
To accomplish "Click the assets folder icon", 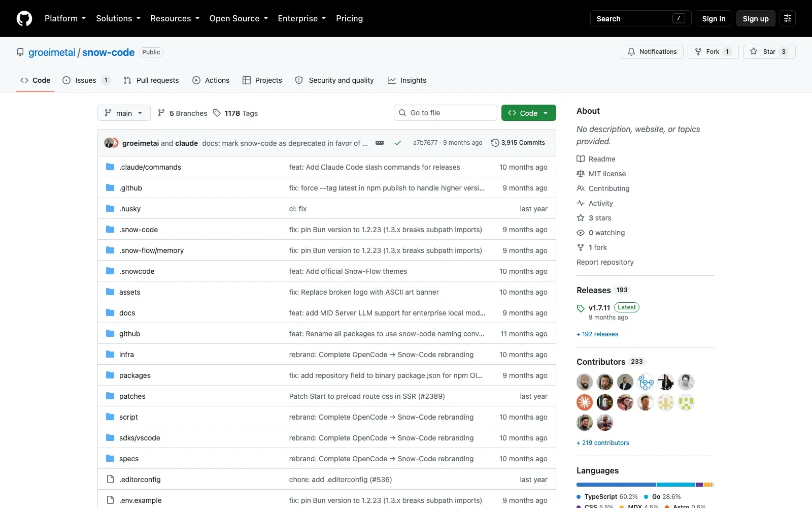I will pos(110,292).
